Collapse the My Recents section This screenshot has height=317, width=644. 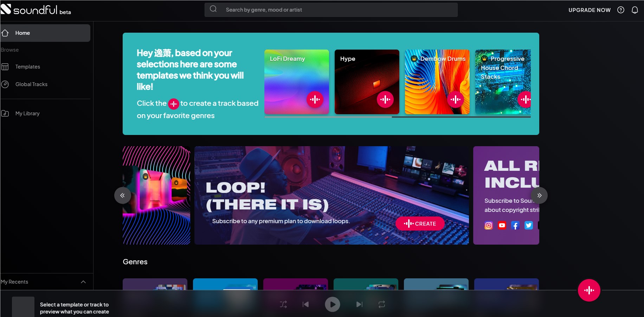[x=83, y=282]
